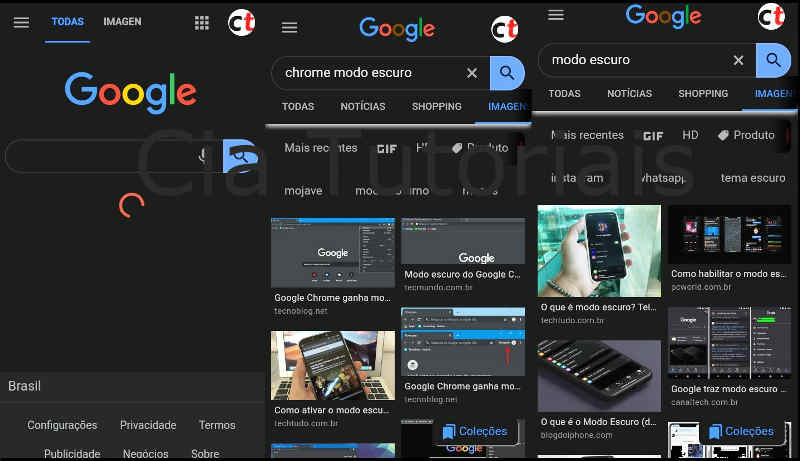Select NOTÍCIAS tab in chrome modo escuro results
800x461 pixels.
362,106
